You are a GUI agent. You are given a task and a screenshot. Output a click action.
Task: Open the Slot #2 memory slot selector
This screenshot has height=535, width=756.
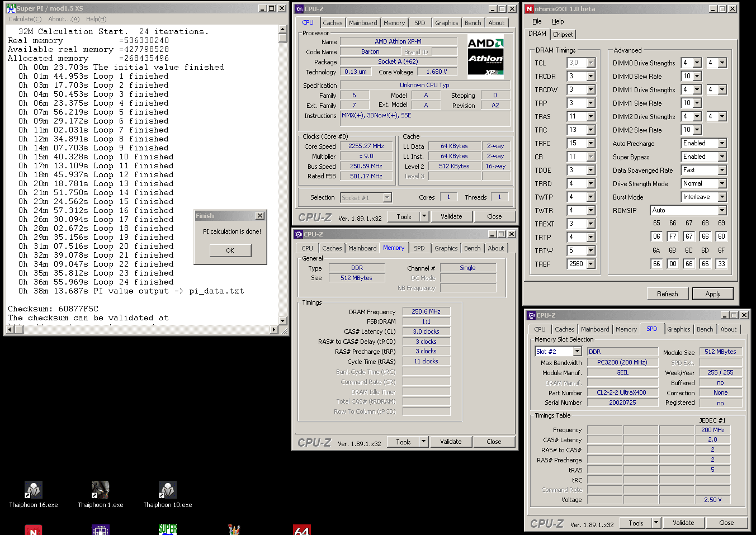click(577, 352)
